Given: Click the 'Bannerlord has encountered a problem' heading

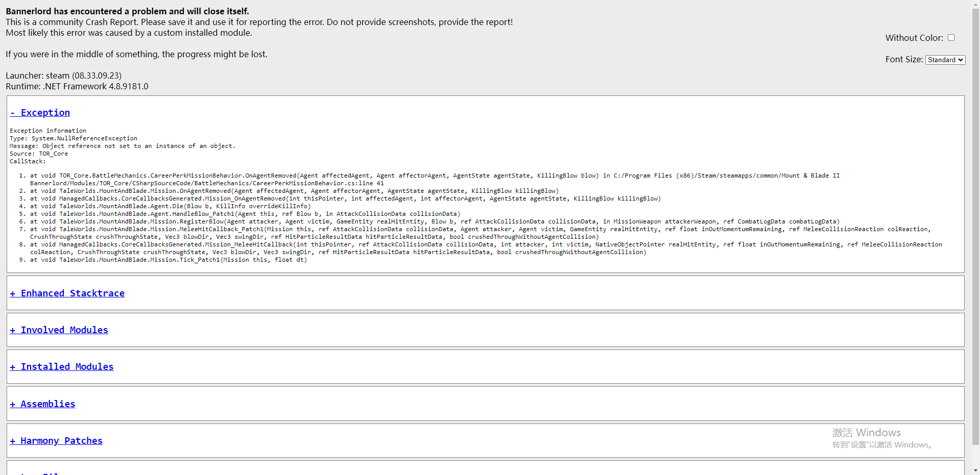Looking at the screenshot, I should [x=128, y=11].
